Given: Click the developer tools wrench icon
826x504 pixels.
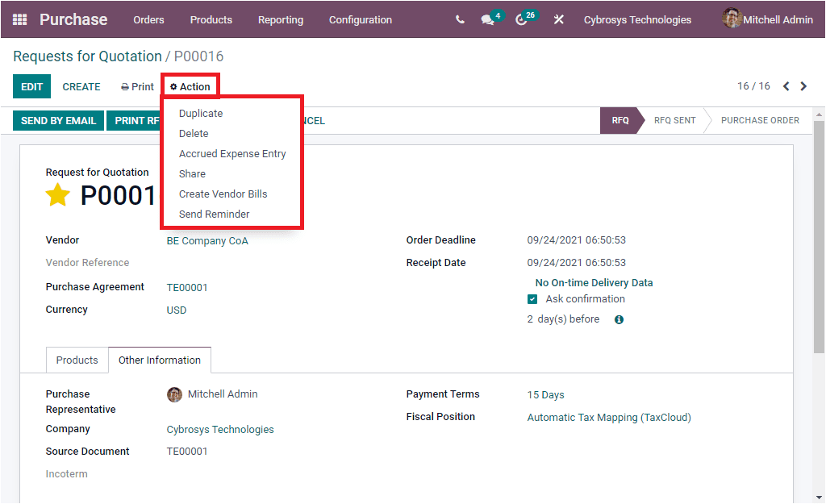Looking at the screenshot, I should click(x=558, y=19).
